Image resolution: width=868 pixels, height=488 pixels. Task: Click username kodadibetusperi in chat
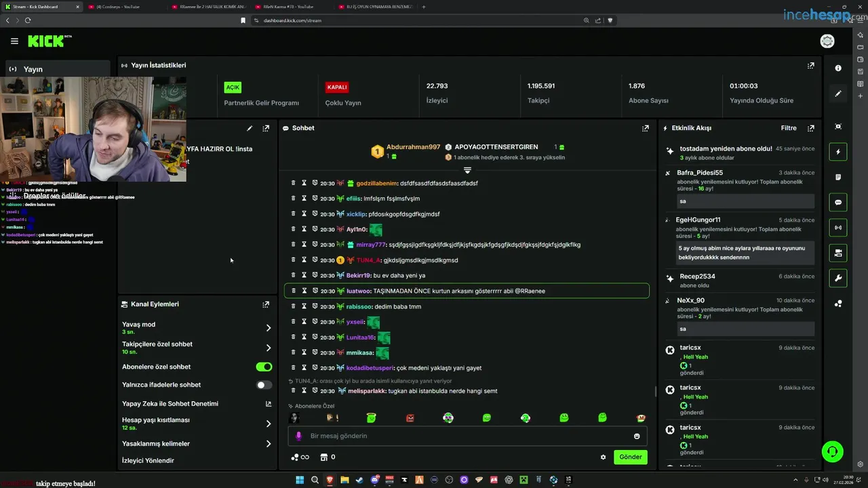(x=370, y=368)
